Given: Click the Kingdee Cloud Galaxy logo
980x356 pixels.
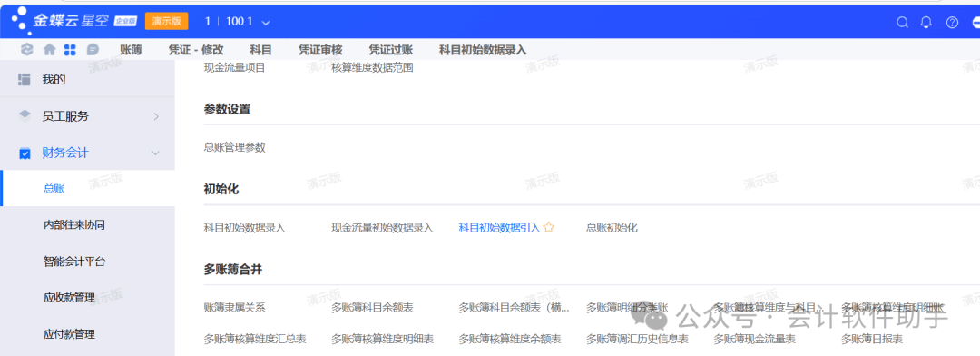Looking at the screenshot, I should point(73,21).
